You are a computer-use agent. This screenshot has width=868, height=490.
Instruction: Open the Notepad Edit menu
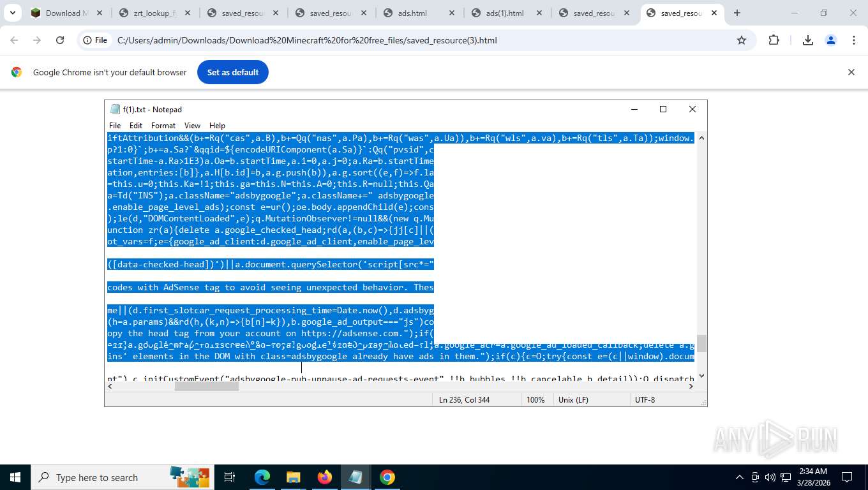(136, 126)
